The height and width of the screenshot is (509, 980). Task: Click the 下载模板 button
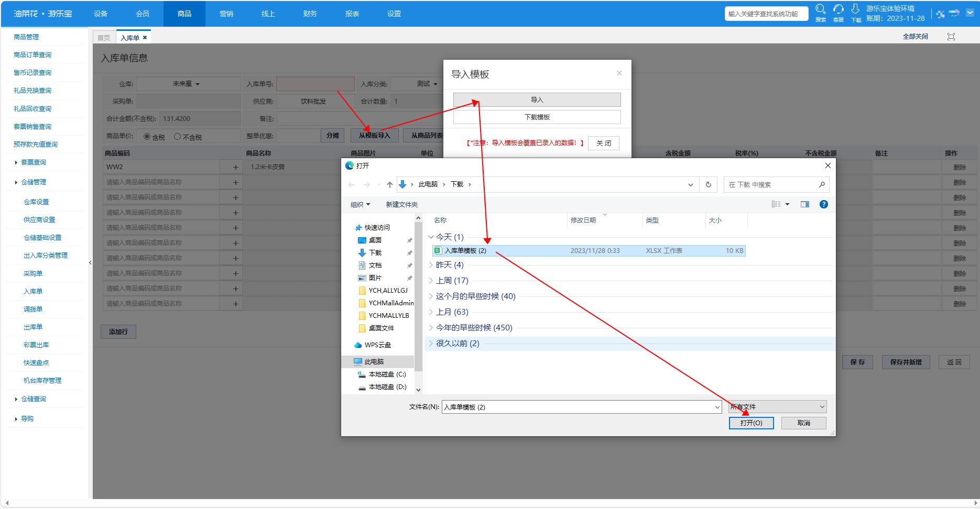pos(537,117)
